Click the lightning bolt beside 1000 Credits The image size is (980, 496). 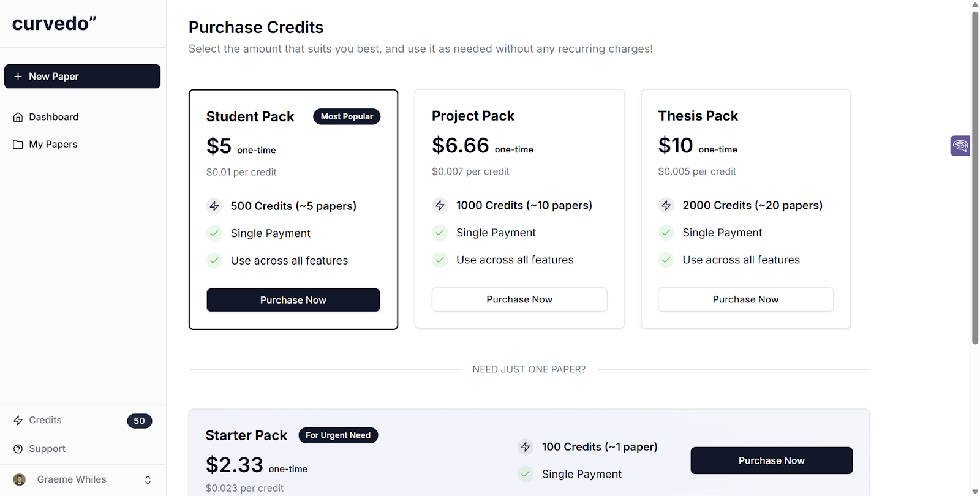440,205
